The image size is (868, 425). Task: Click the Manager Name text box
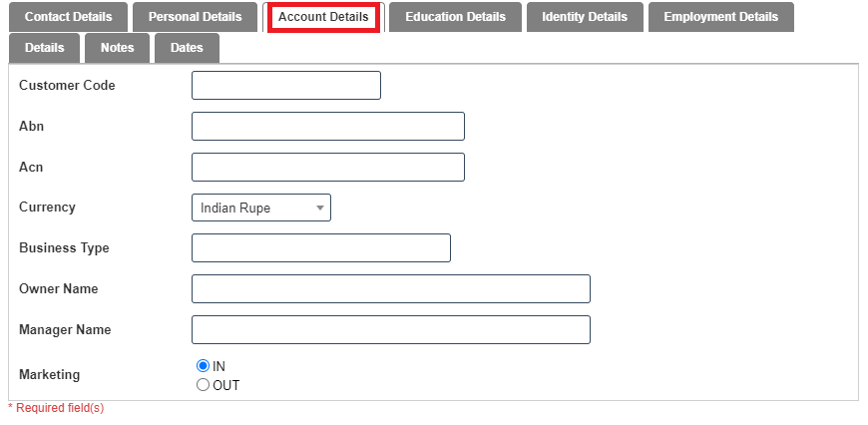click(391, 330)
